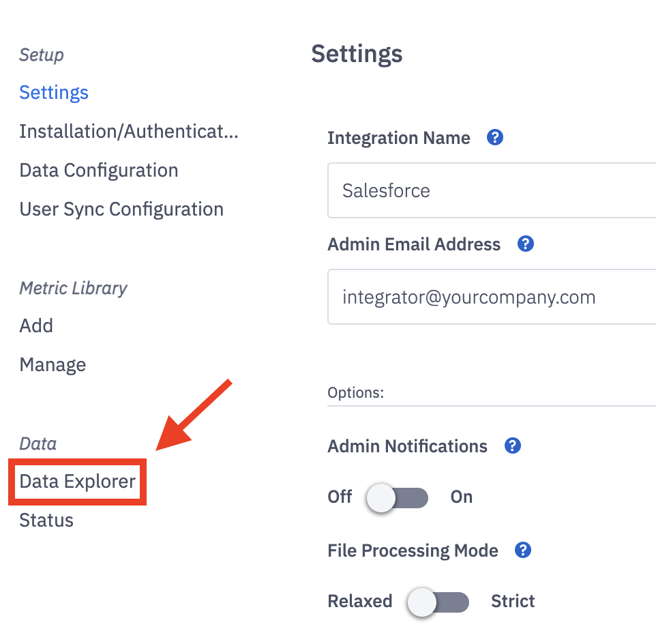Open the Admin Notifications help tooltip icon

point(512,445)
